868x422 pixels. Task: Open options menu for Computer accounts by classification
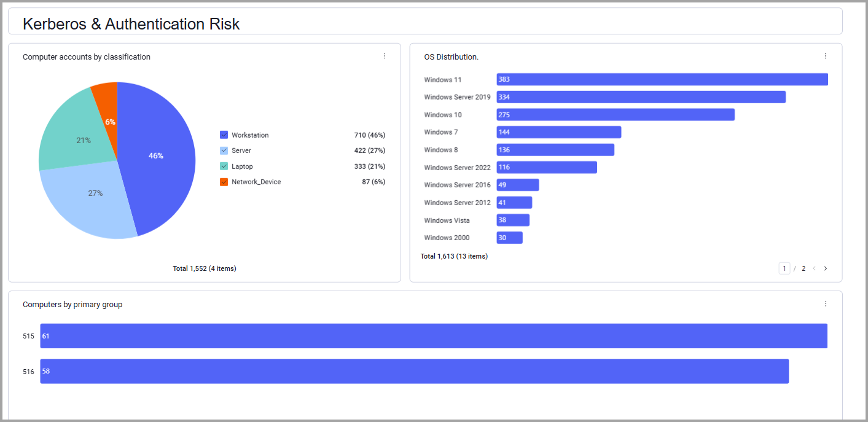pyautogui.click(x=385, y=56)
